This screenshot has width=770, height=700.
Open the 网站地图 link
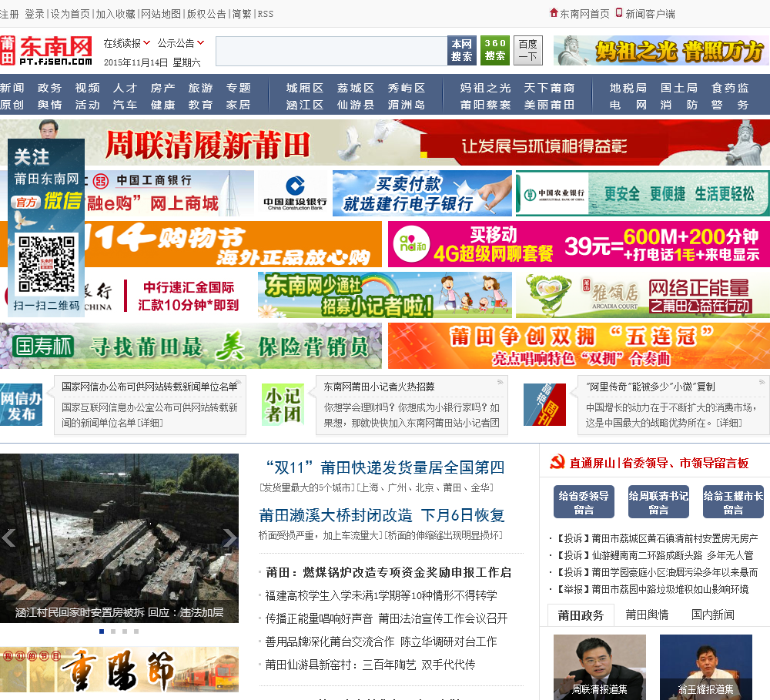[x=161, y=14]
